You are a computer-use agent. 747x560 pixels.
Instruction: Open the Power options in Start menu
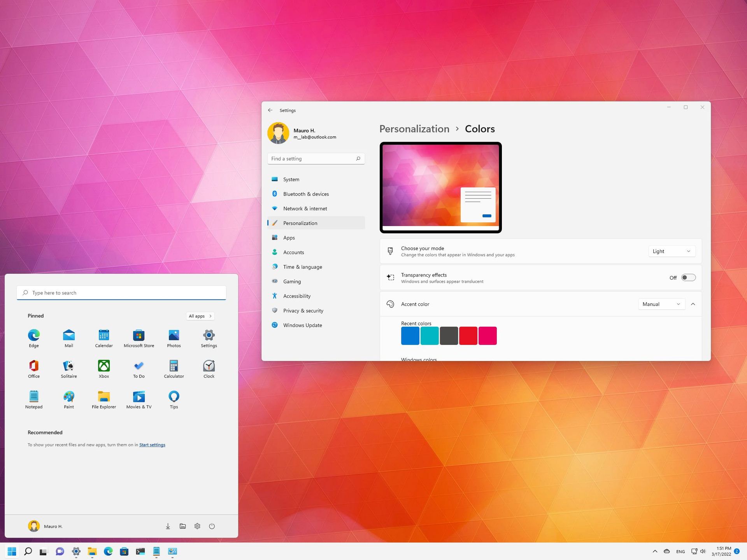click(212, 526)
